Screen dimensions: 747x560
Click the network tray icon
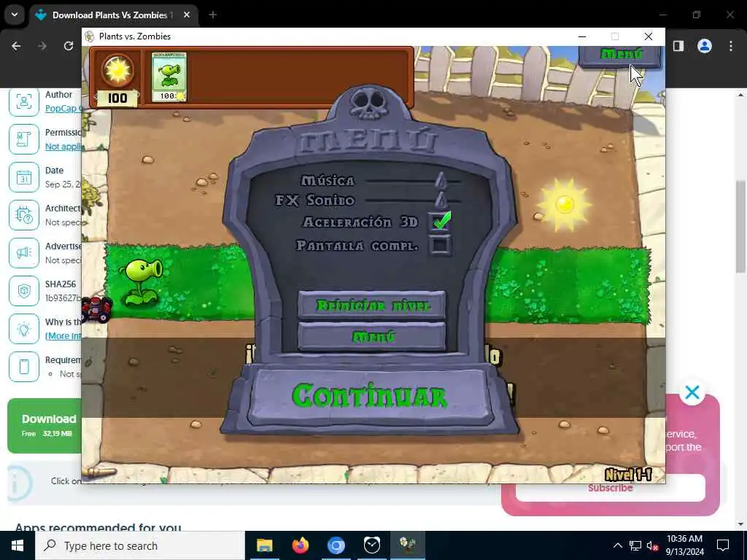[x=635, y=545]
